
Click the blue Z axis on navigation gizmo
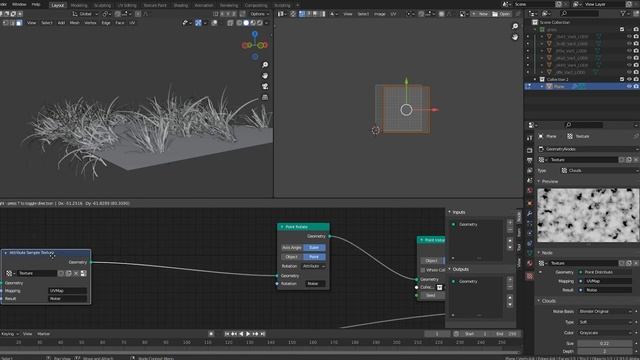tap(255, 34)
